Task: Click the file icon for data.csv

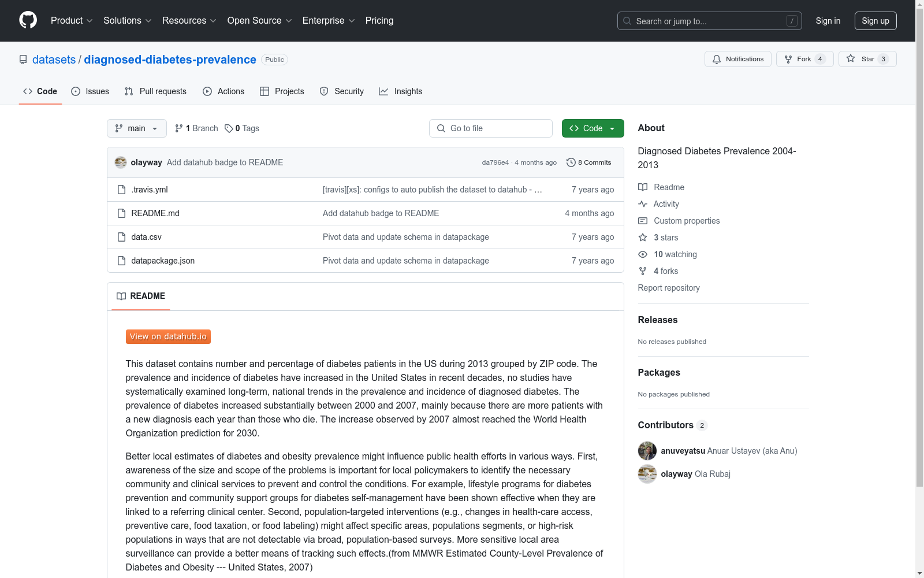Action: (x=121, y=237)
